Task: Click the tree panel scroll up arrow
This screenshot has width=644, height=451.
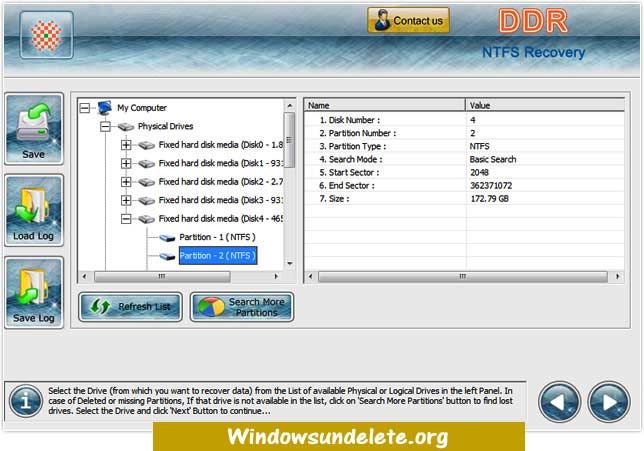Action: click(290, 106)
